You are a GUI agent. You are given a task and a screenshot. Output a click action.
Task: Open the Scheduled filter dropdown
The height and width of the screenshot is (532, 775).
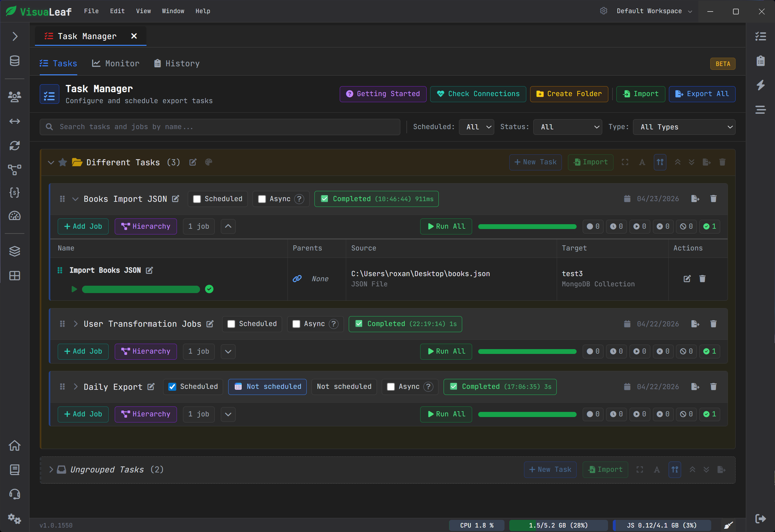point(476,127)
